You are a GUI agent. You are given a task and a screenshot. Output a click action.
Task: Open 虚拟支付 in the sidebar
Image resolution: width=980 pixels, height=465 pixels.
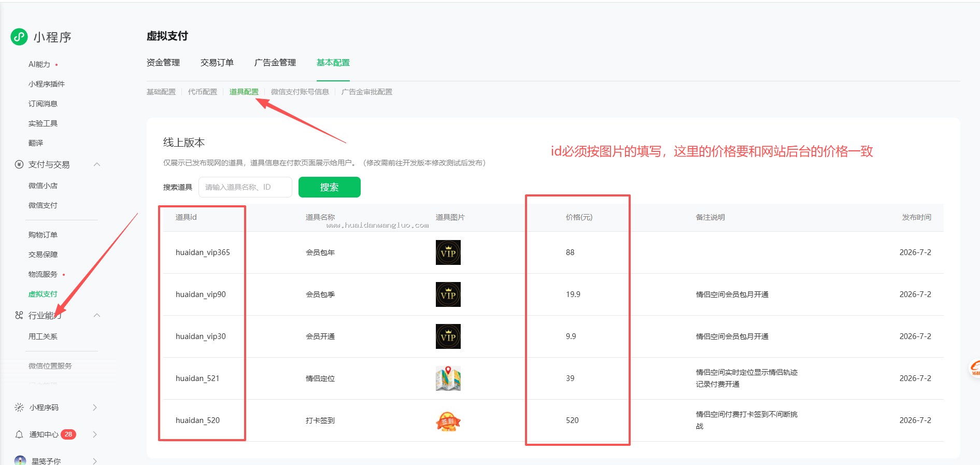pyautogui.click(x=43, y=294)
